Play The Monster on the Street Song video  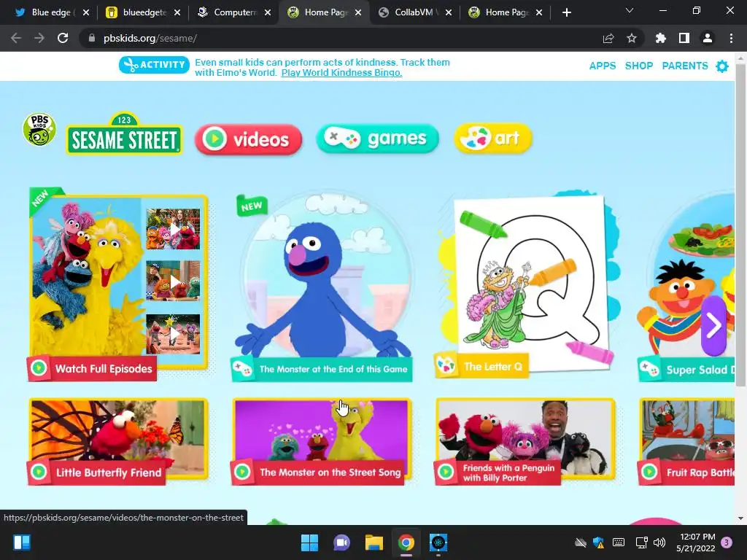tap(322, 441)
